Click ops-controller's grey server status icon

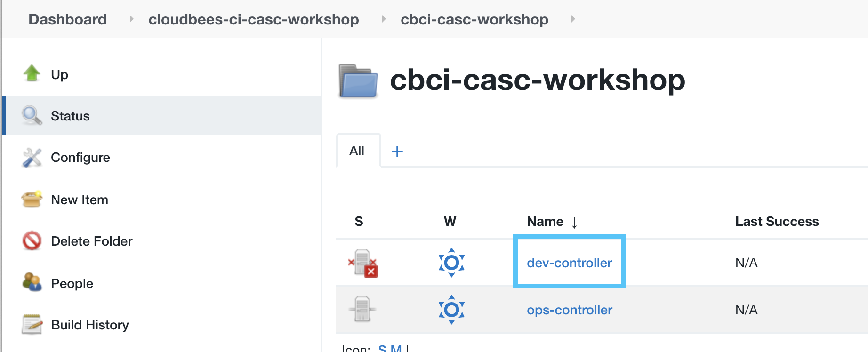click(x=362, y=309)
